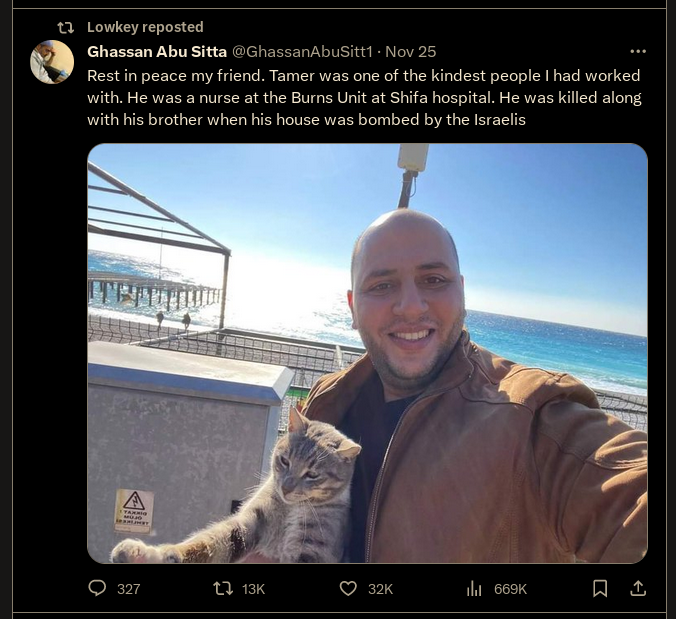676x619 pixels.
Task: Click the 327 replies count
Action: click(128, 589)
